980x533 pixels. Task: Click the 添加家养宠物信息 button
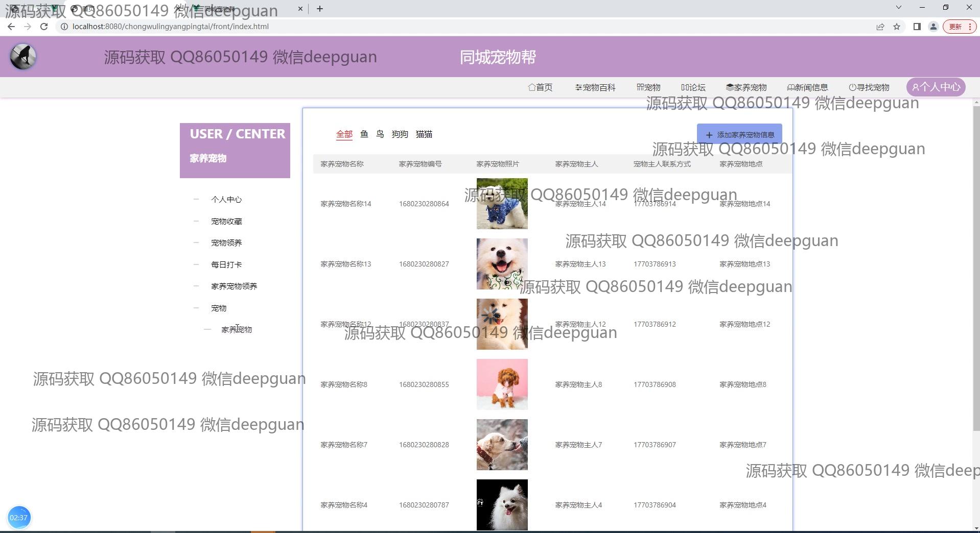coord(739,135)
